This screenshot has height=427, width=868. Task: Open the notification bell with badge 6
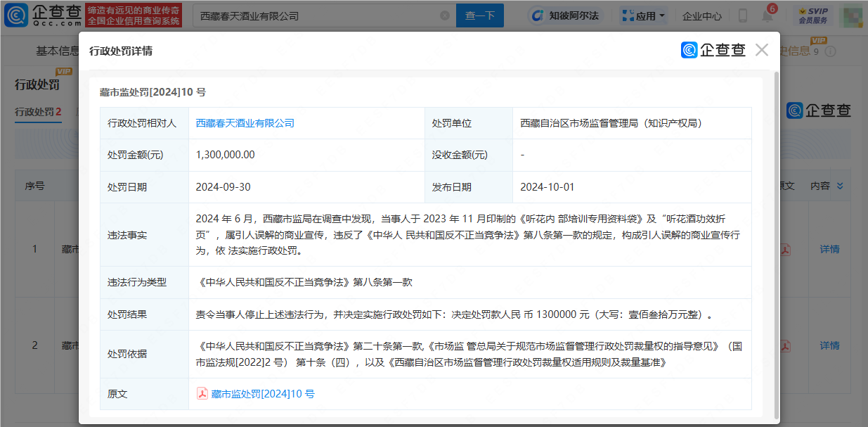(x=767, y=15)
